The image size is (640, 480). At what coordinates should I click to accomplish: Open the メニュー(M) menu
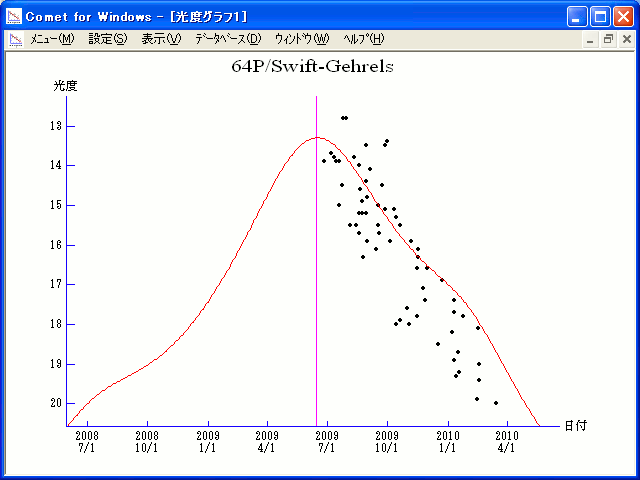tap(52, 39)
